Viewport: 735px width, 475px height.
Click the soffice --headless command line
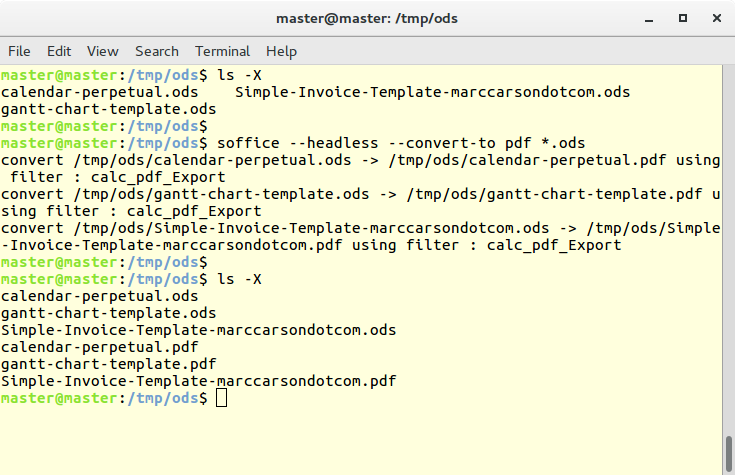pos(401,143)
